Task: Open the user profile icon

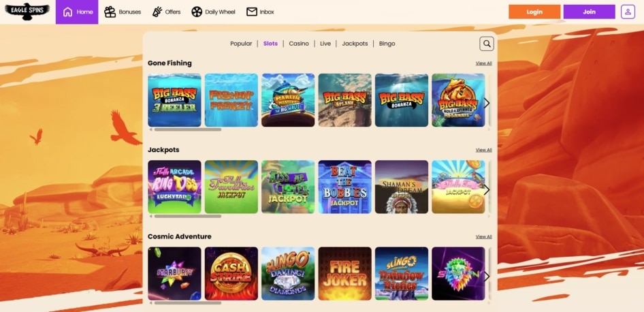Action: pos(628,12)
